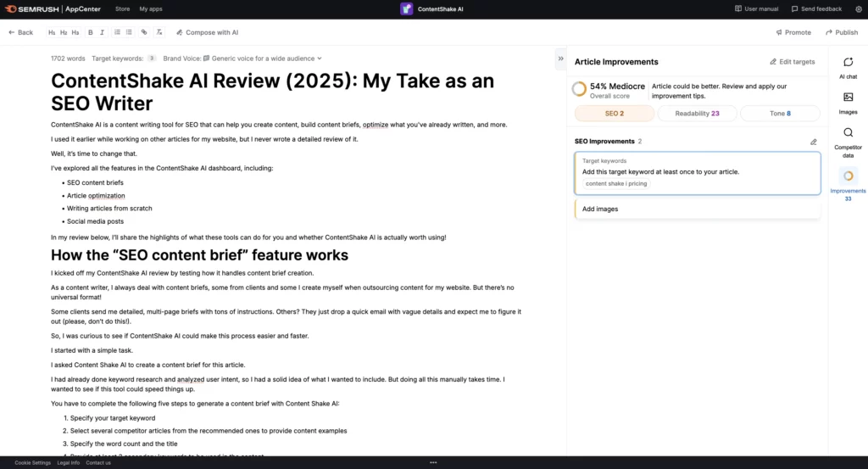Open the User manual
This screenshot has width=868, height=469.
[756, 8]
